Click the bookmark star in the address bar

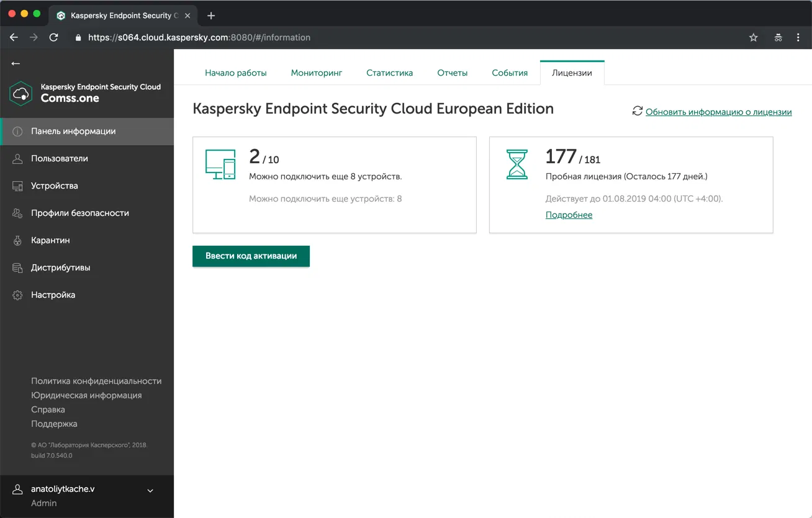click(x=753, y=37)
